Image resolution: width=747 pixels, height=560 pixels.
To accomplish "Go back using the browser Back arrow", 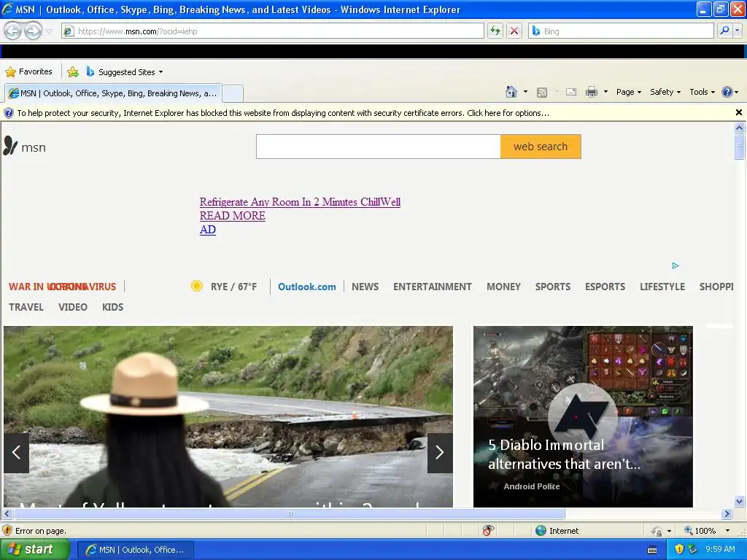I will (13, 31).
